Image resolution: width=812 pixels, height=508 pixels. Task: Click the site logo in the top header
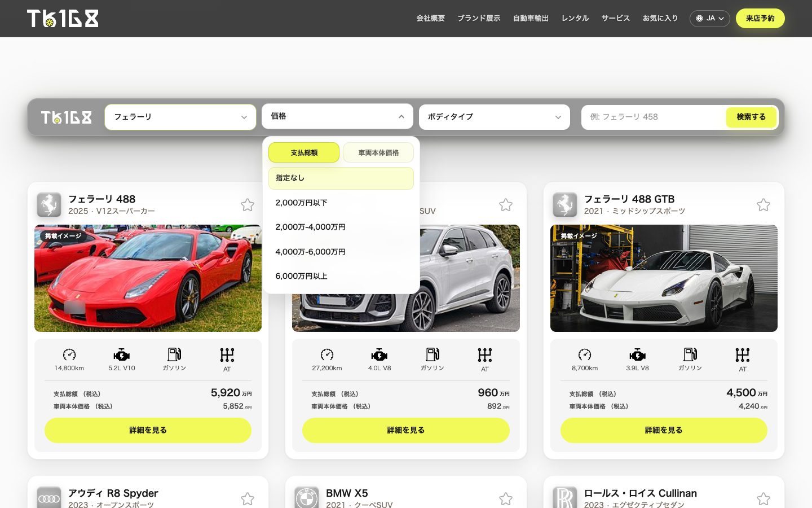click(63, 19)
